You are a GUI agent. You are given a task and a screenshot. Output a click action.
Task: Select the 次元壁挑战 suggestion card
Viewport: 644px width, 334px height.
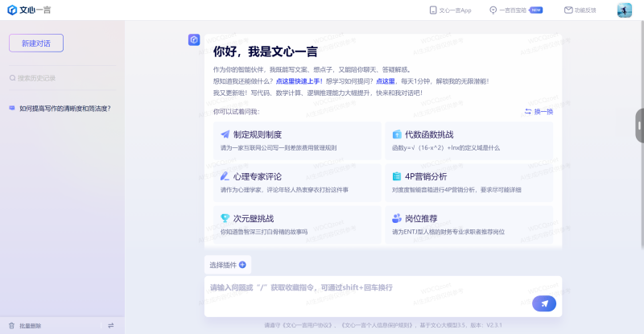[297, 225]
